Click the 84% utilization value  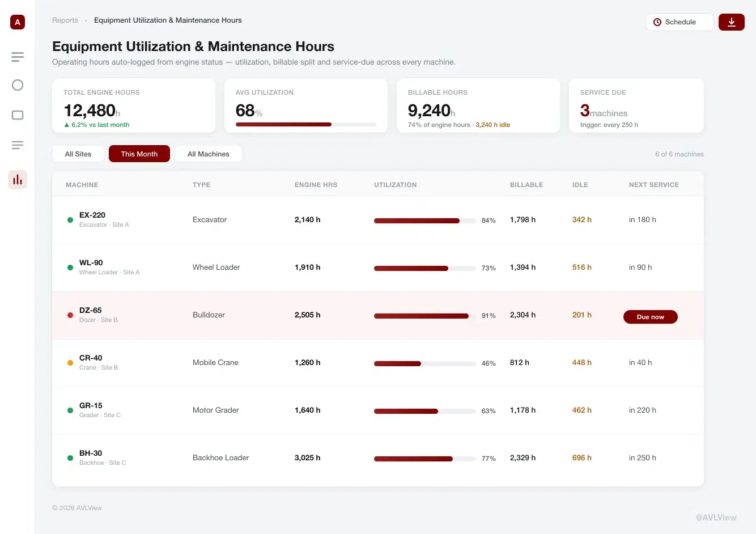489,221
